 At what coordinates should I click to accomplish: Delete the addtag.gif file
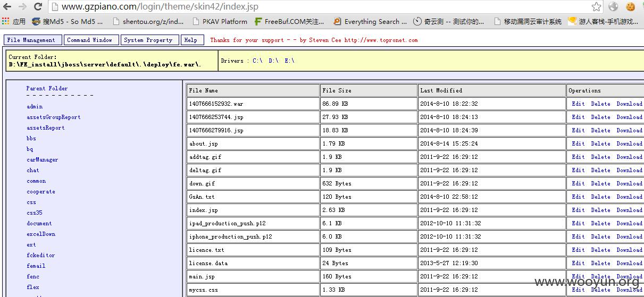pos(600,157)
